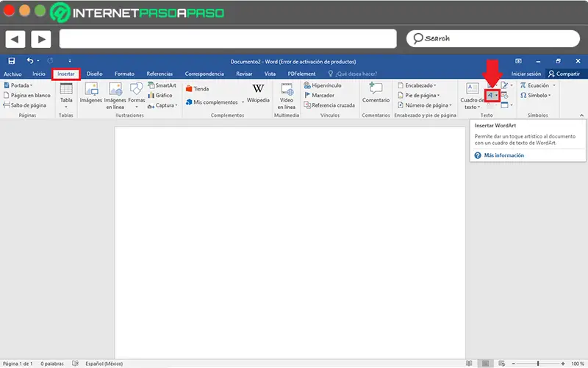Insert a Salto de página
The height and width of the screenshot is (368, 588).
click(x=25, y=105)
